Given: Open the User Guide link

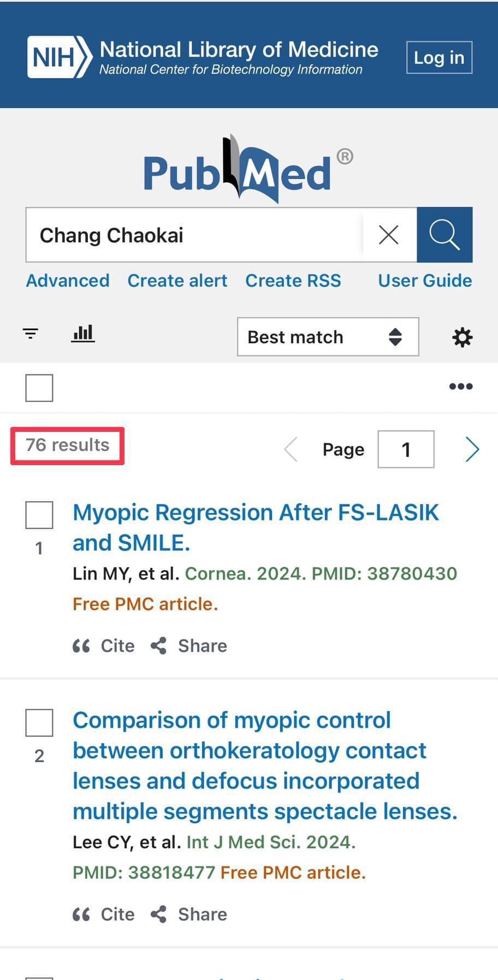Looking at the screenshot, I should pyautogui.click(x=425, y=281).
